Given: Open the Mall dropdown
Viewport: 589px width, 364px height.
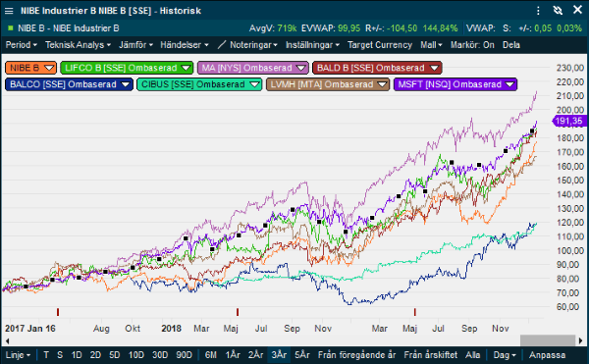Looking at the screenshot, I should tap(431, 45).
